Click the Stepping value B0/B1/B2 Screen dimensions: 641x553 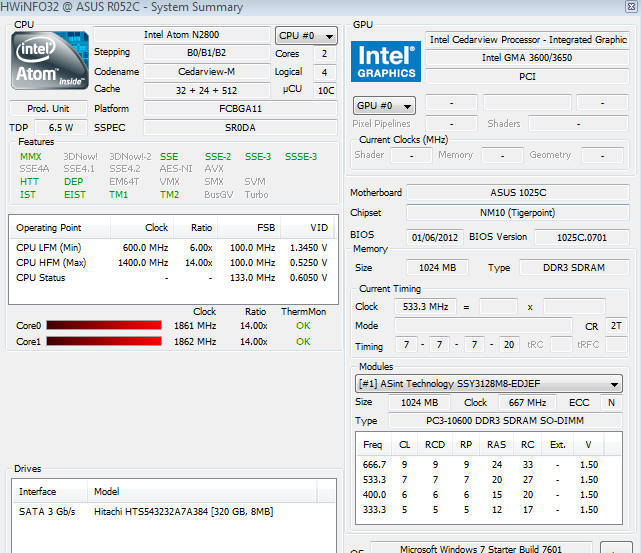coord(206,53)
